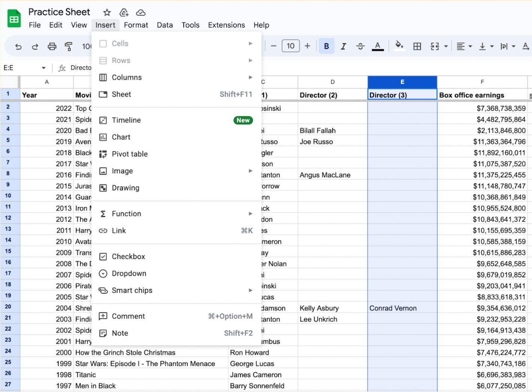This screenshot has height=392, width=532.
Task: Insert a Timeline
Action: (176, 120)
